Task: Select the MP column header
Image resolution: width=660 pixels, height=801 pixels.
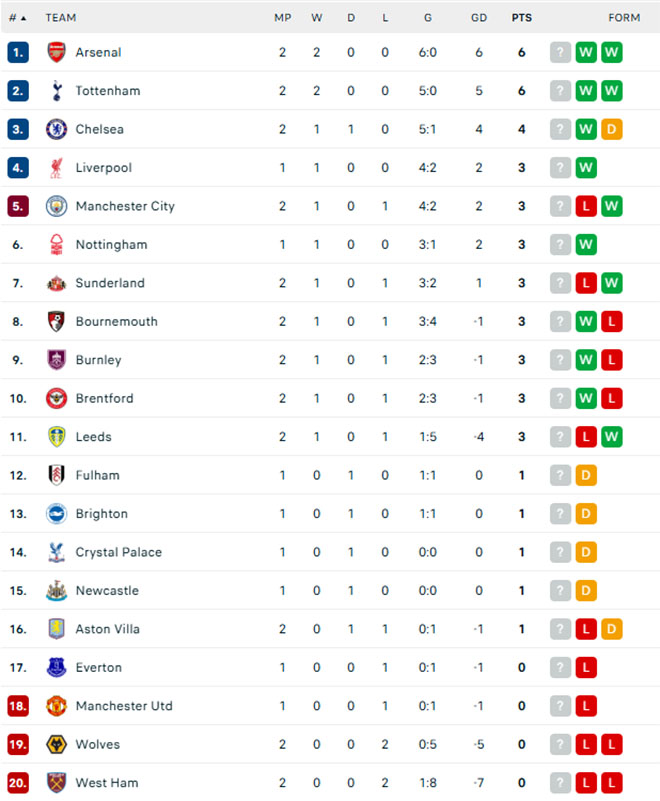Action: pos(282,18)
